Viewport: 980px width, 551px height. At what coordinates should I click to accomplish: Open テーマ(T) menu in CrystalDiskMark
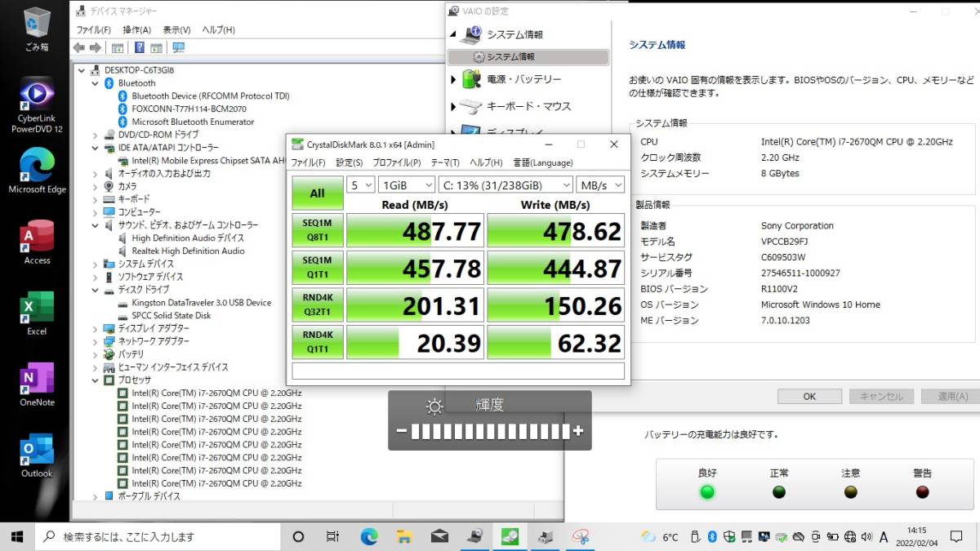tap(446, 162)
